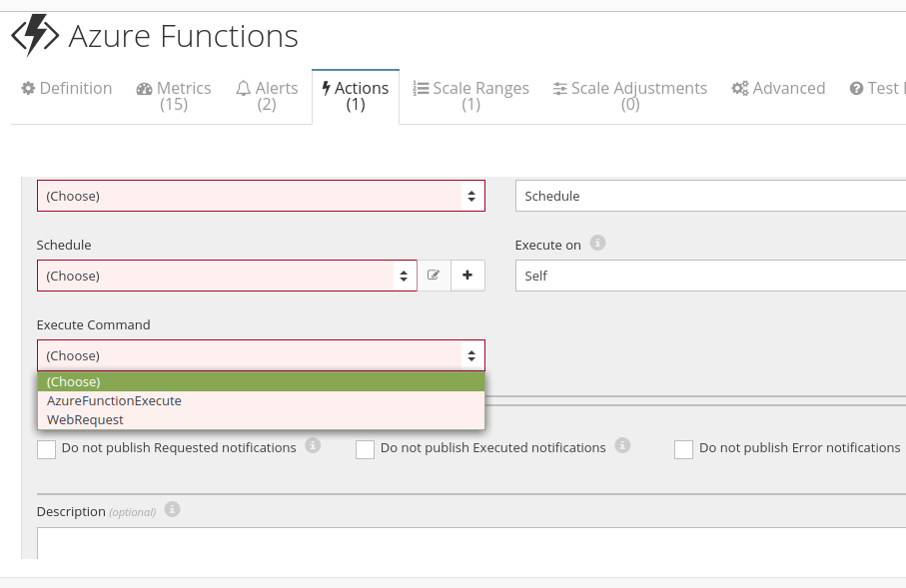Open the Schedule (Choose) dropdown
Viewport: 906px width, 588px height.
pos(227,276)
